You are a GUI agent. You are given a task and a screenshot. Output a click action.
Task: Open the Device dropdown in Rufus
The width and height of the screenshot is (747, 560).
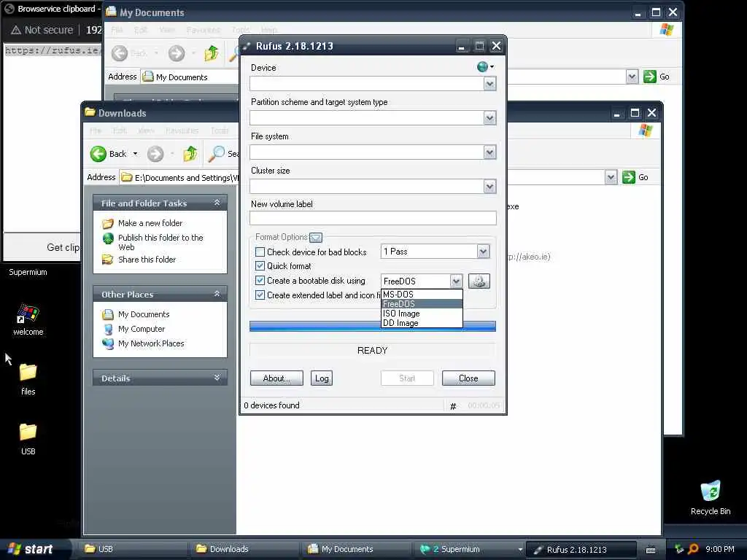(489, 84)
